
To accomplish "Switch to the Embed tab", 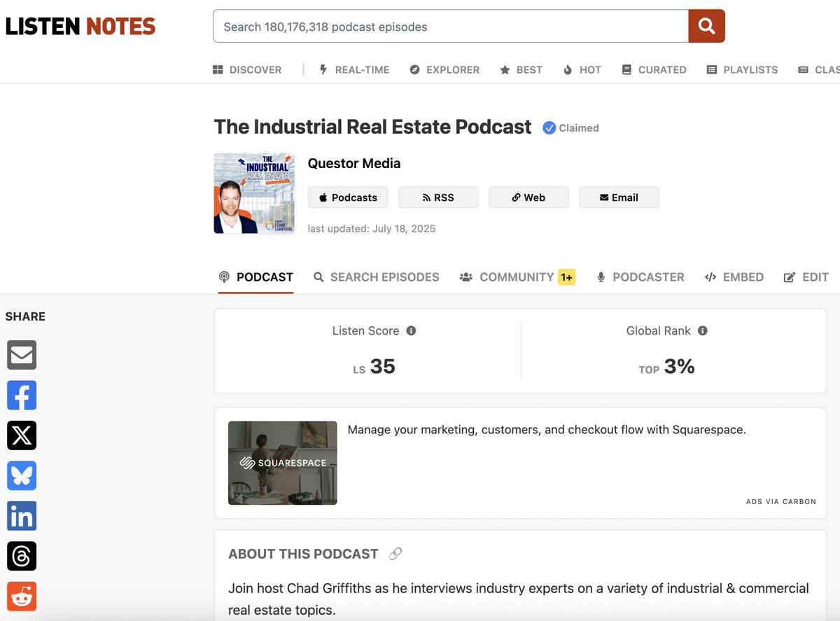I will pyautogui.click(x=734, y=277).
